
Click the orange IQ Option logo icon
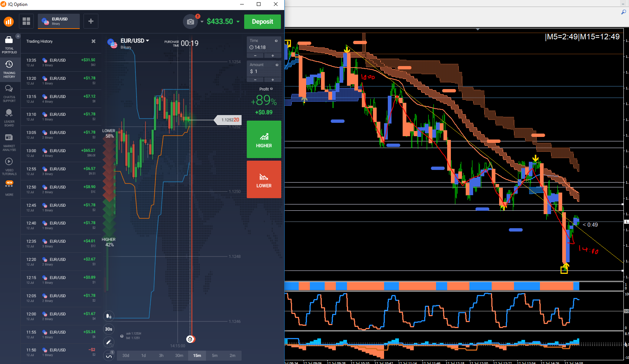(9, 22)
